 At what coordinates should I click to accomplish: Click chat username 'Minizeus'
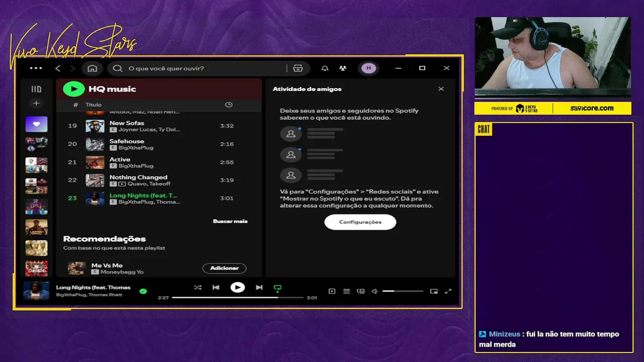tap(504, 334)
